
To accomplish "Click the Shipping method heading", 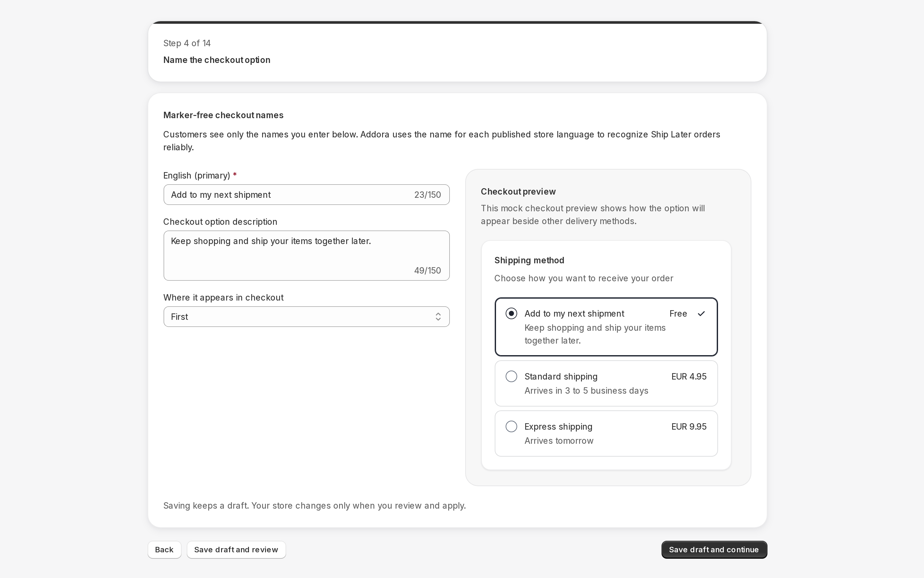I will tap(529, 260).
